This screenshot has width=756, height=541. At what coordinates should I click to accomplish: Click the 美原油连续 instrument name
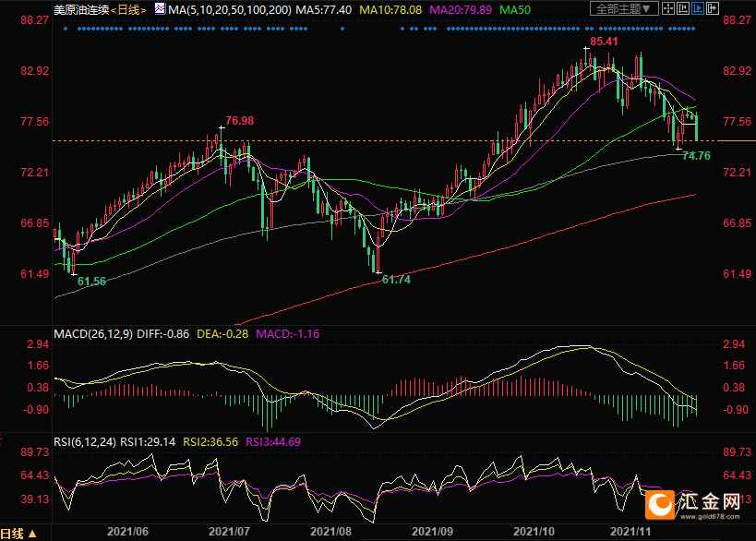(x=81, y=9)
